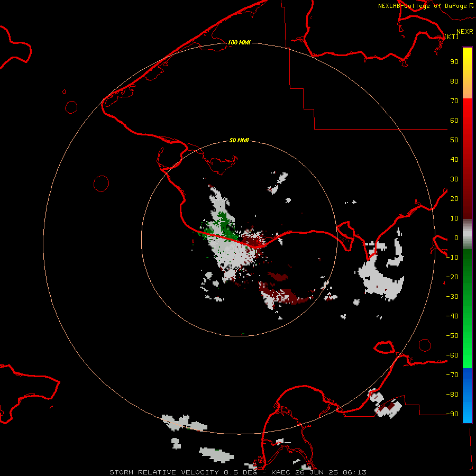
Task: Click the -60 value on the velocity scale
Action: [x=452, y=355]
